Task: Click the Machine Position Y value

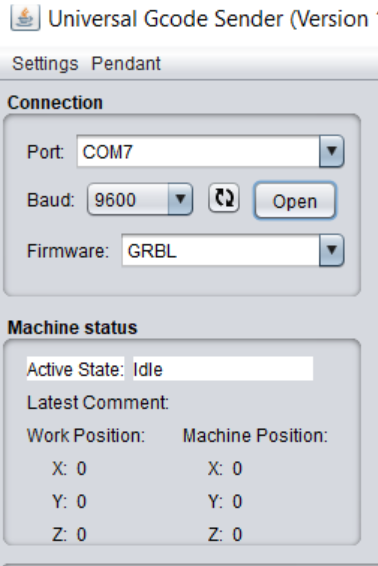Action: pyautogui.click(x=237, y=501)
